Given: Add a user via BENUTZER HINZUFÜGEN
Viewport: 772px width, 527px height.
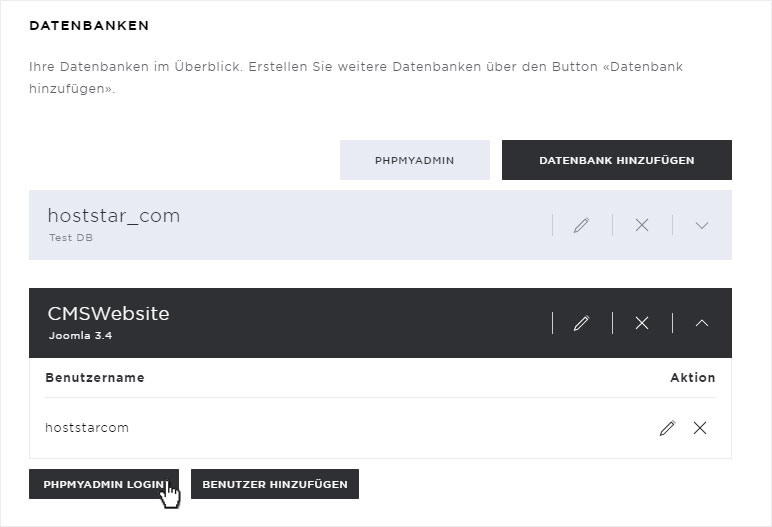Looking at the screenshot, I should coord(275,484).
